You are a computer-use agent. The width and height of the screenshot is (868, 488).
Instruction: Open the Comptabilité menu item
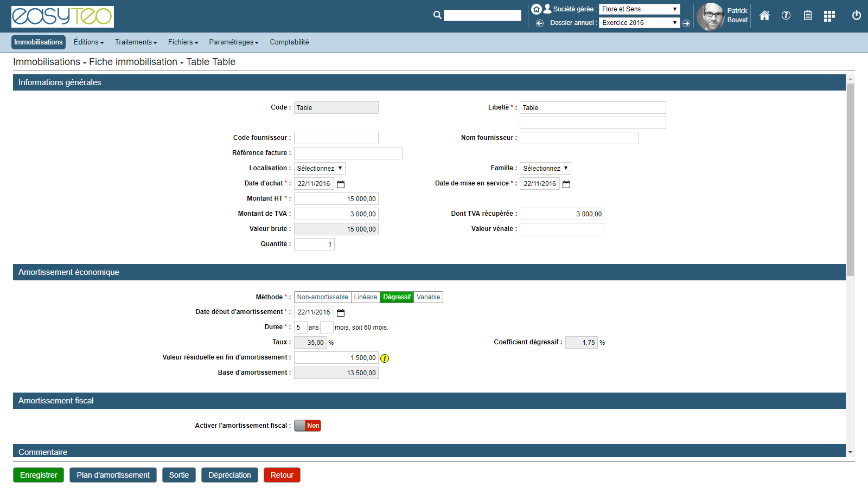[289, 42]
